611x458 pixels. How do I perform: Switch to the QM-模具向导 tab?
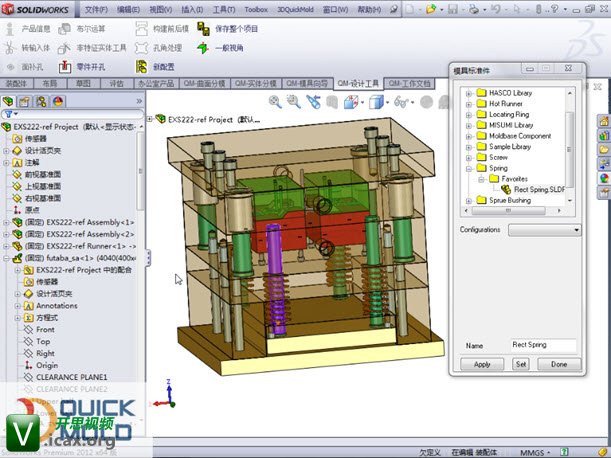(x=307, y=83)
